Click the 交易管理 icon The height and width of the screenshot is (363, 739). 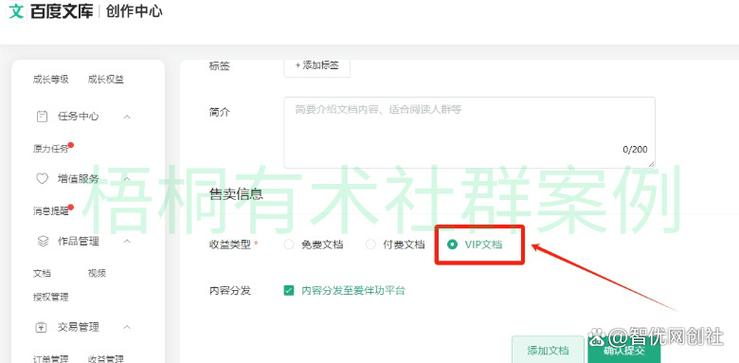click(x=42, y=327)
